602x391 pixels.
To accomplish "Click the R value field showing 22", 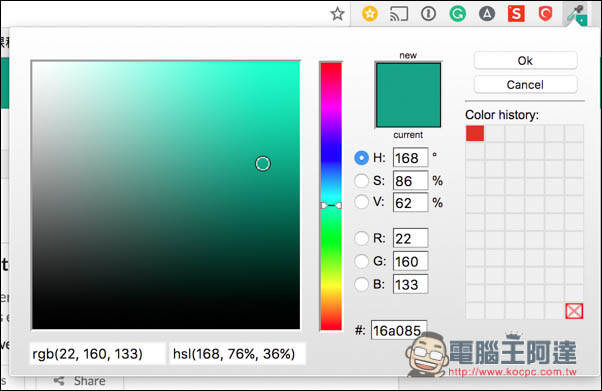I will 410,238.
